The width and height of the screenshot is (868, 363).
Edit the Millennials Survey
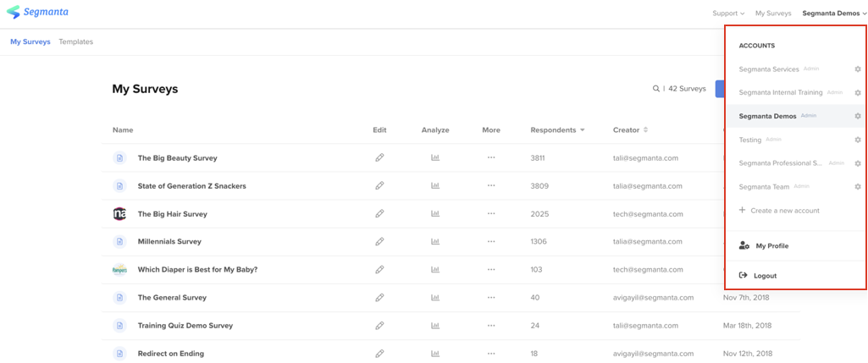(379, 241)
